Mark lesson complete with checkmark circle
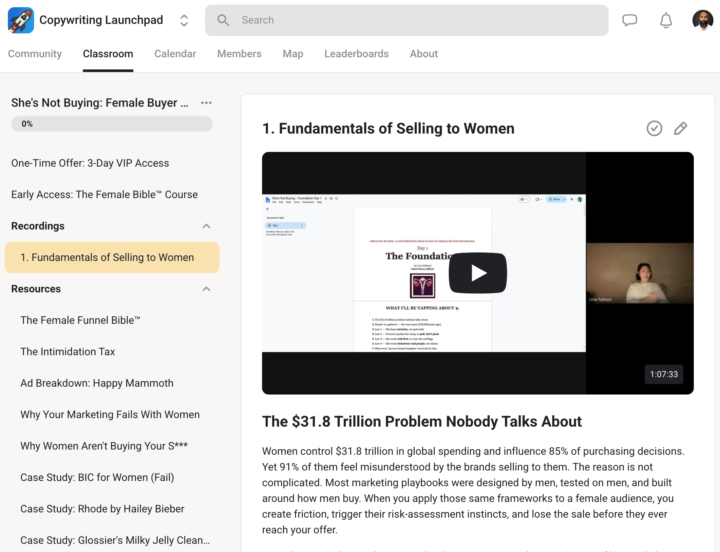The width and height of the screenshot is (720, 552). [654, 129]
